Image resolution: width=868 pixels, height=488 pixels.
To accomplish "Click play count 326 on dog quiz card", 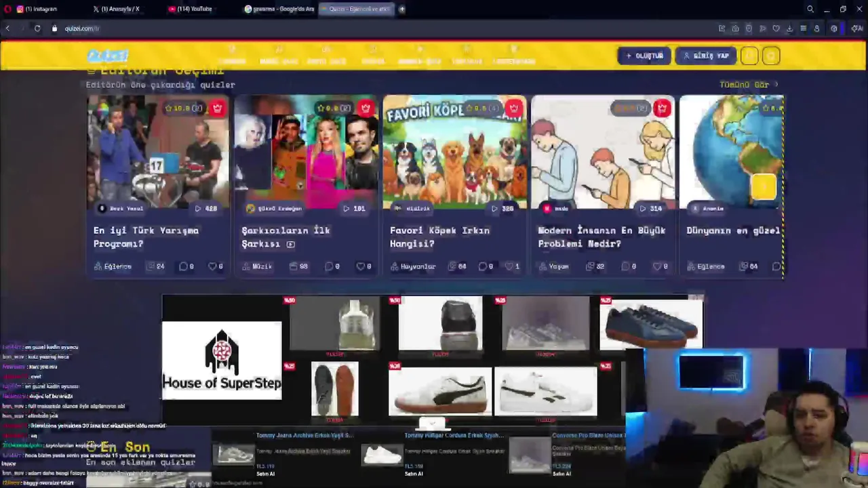I will coord(502,208).
